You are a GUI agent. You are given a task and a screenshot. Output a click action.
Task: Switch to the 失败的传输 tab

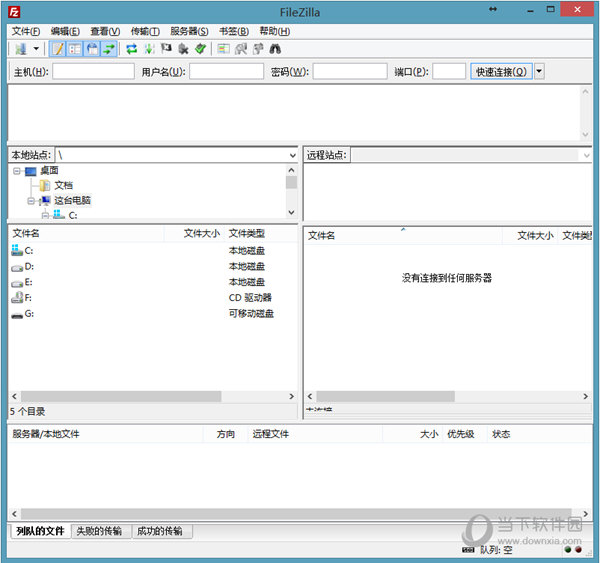tap(99, 531)
